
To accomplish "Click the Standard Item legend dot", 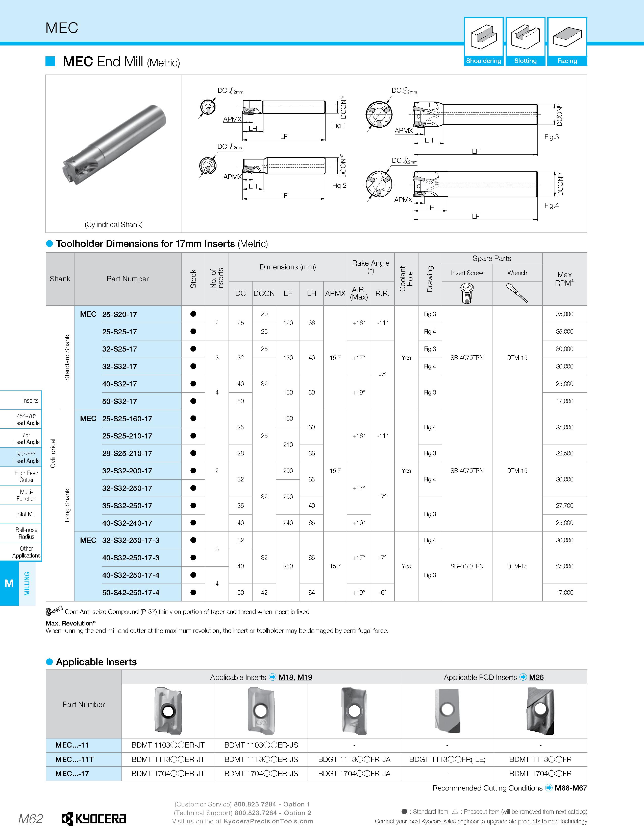I will click(404, 812).
